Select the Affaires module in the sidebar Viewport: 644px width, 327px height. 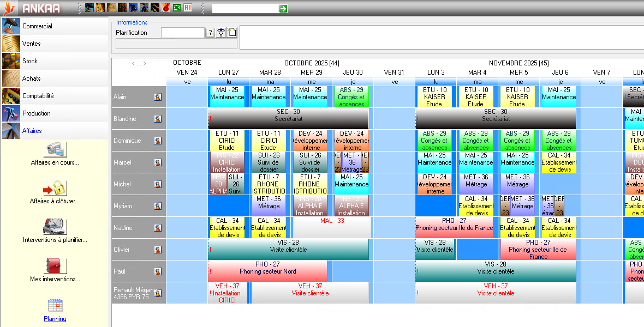pos(55,130)
